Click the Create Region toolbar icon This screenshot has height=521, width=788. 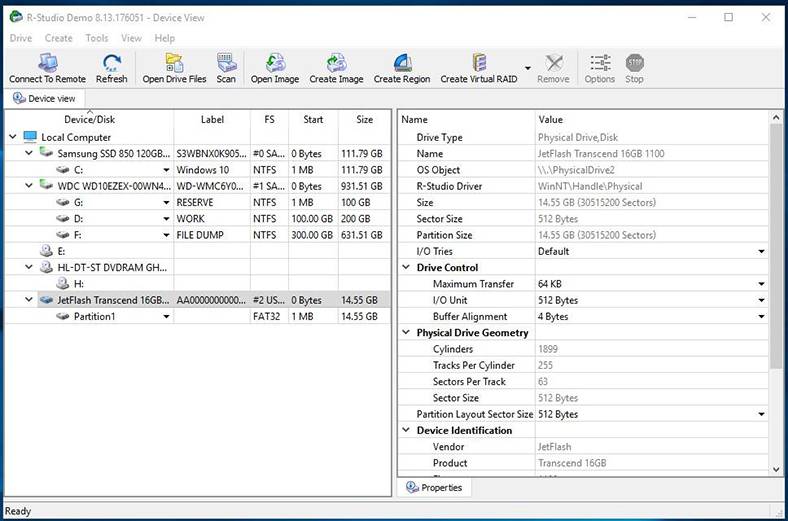point(402,63)
